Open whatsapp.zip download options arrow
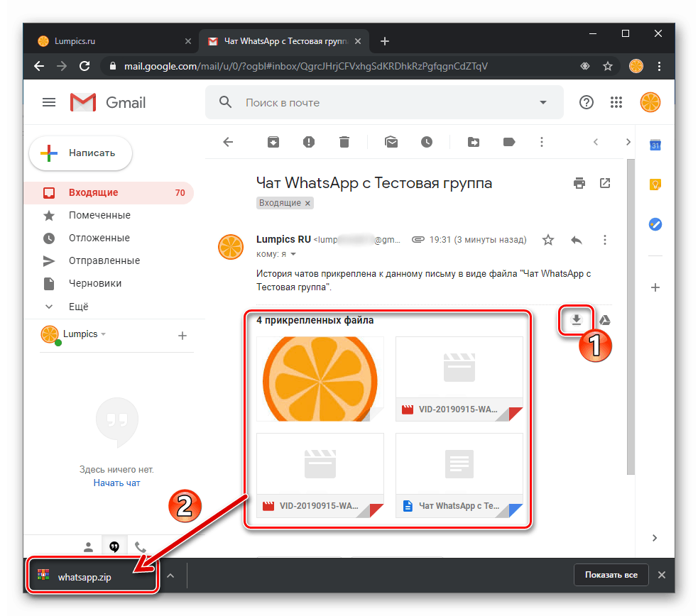This screenshot has height=616, width=698. 170,576
